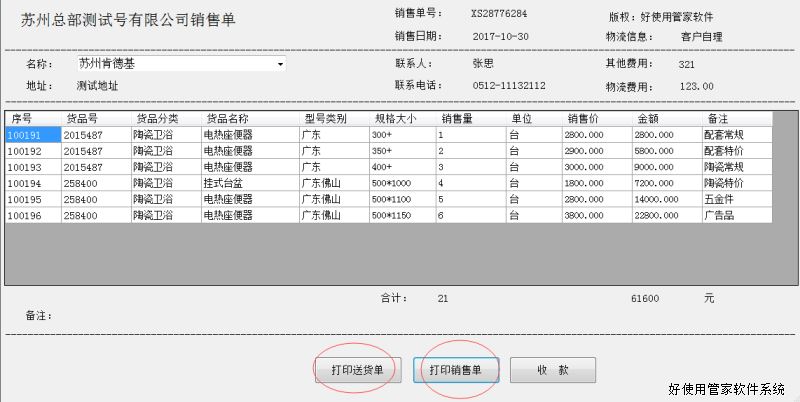Image resolution: width=800 pixels, height=402 pixels.
Task: Click the 货品分类 column header
Action: (x=156, y=118)
